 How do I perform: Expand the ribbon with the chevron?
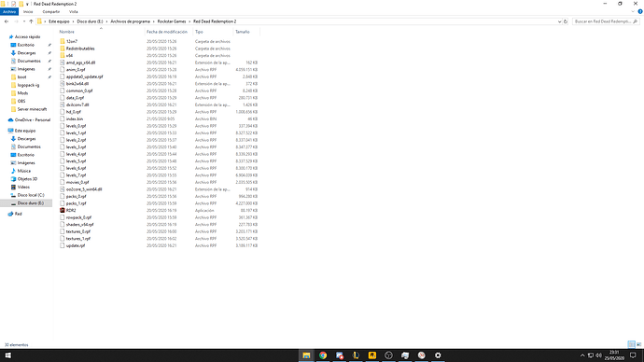coord(633,12)
